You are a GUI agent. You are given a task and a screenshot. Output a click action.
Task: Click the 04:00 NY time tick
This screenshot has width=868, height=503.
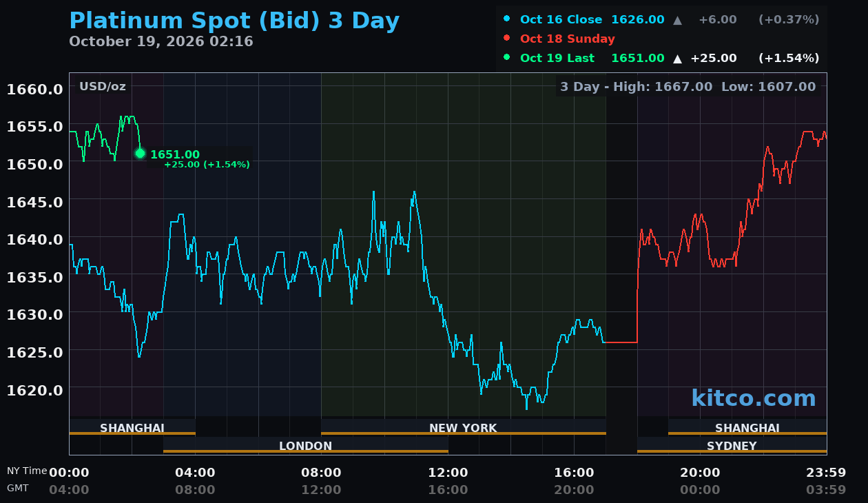click(x=195, y=473)
